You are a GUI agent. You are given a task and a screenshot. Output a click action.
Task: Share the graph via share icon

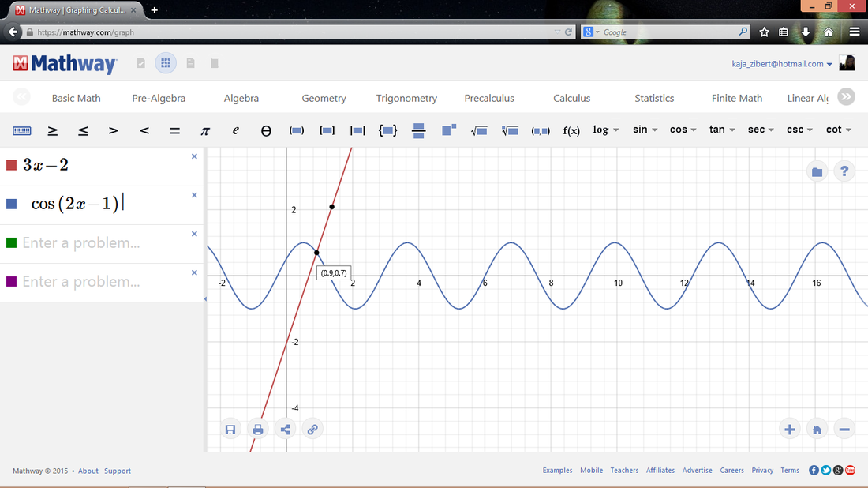[x=285, y=430]
